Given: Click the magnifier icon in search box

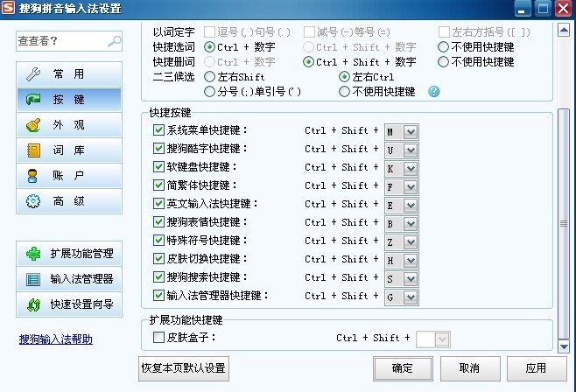Looking at the screenshot, I should pyautogui.click(x=115, y=41).
